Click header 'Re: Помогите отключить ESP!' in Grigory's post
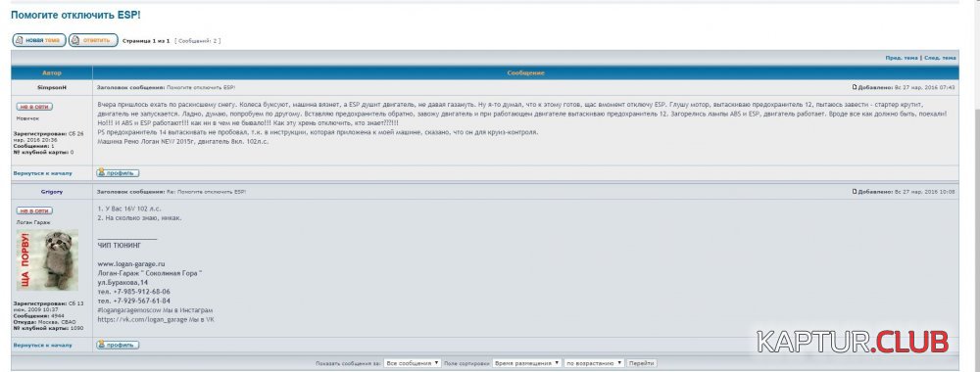This screenshot has width=980, height=372. [206, 192]
